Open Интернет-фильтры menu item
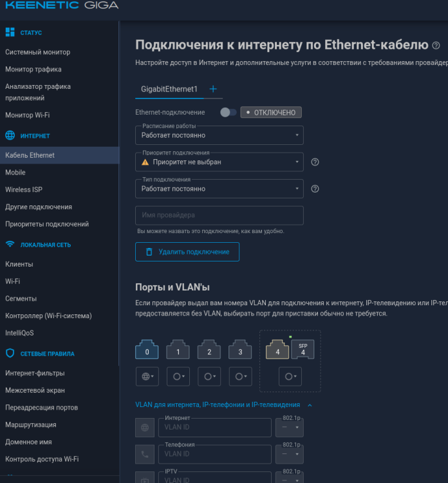The height and width of the screenshot is (483, 448). 35,374
